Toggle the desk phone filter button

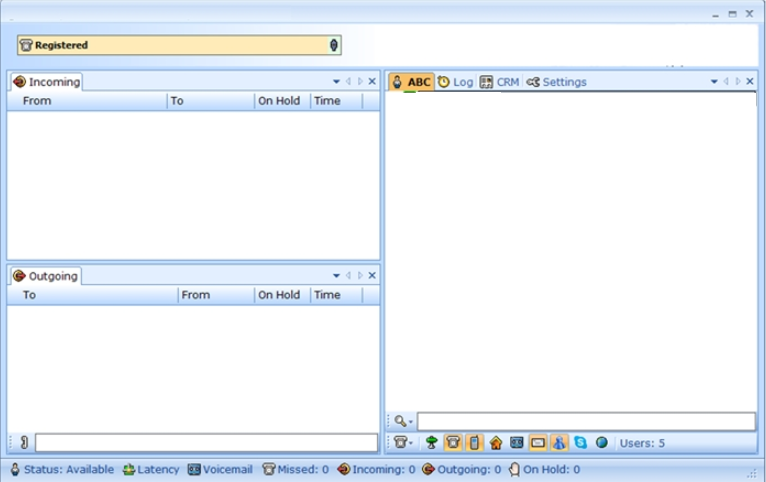453,442
